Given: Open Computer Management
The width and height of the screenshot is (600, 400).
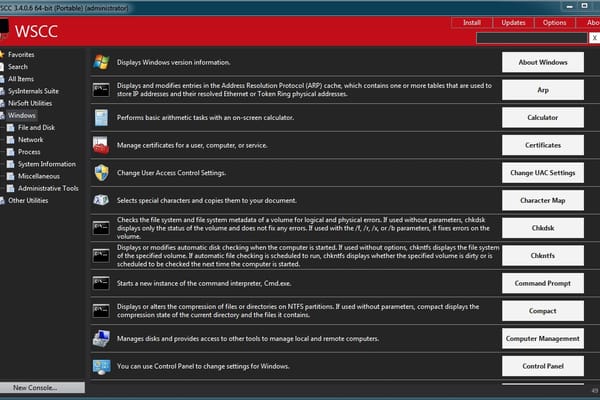Looking at the screenshot, I should click(543, 338).
